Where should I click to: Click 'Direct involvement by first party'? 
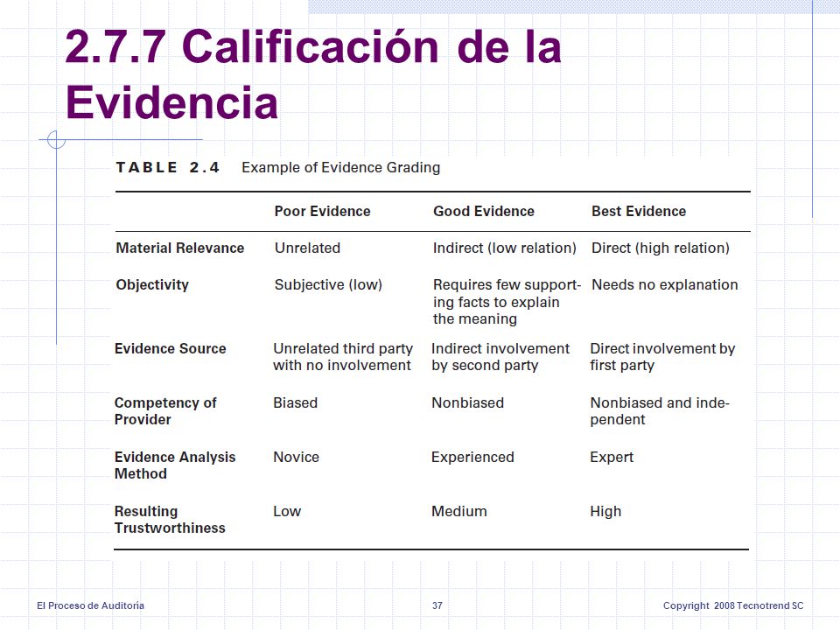[662, 357]
